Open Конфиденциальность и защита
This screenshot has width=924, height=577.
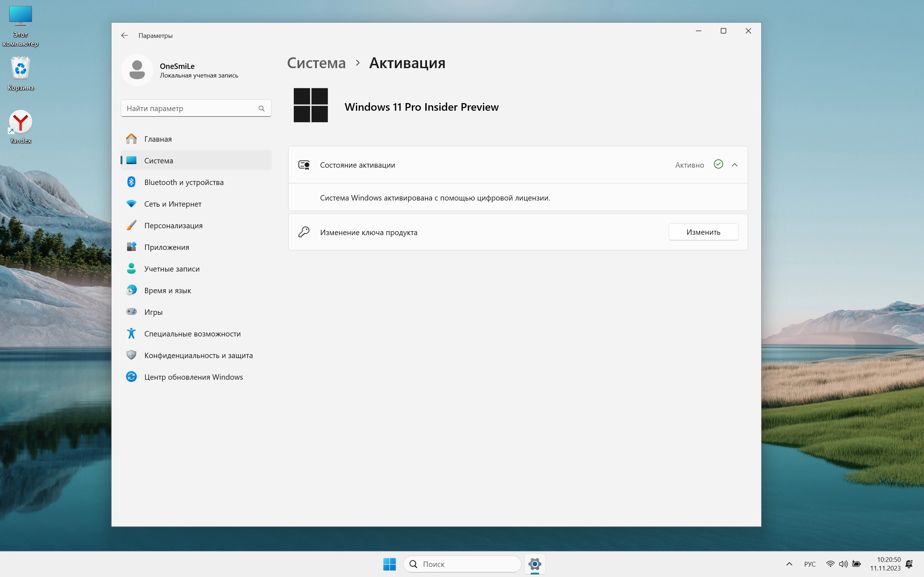click(198, 355)
